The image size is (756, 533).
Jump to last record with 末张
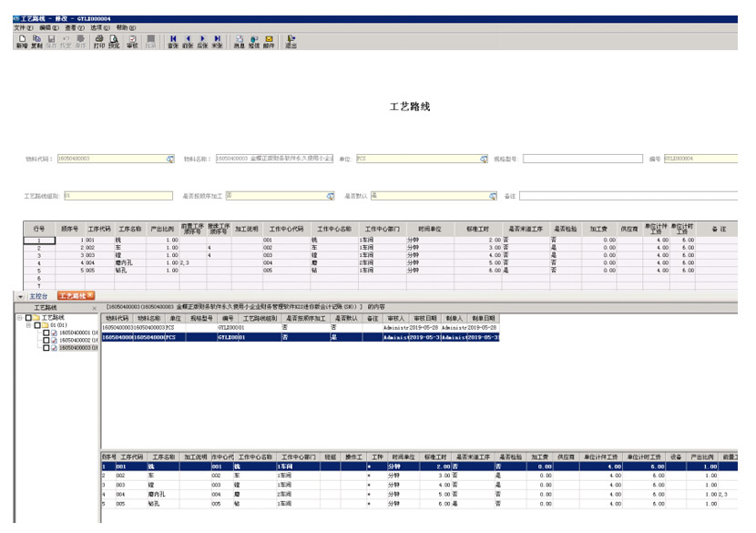point(218,41)
